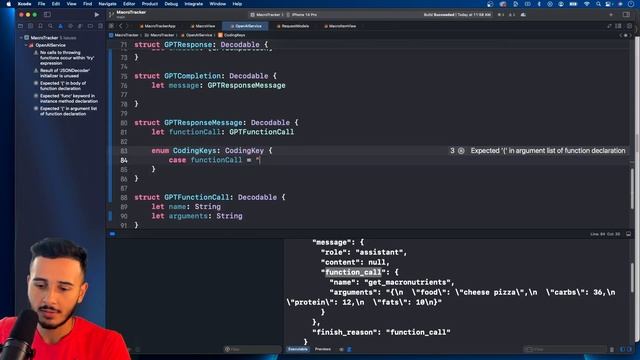Switch to the MacroView tab
Image resolution: width=640 pixels, height=360 pixels.
[203, 26]
